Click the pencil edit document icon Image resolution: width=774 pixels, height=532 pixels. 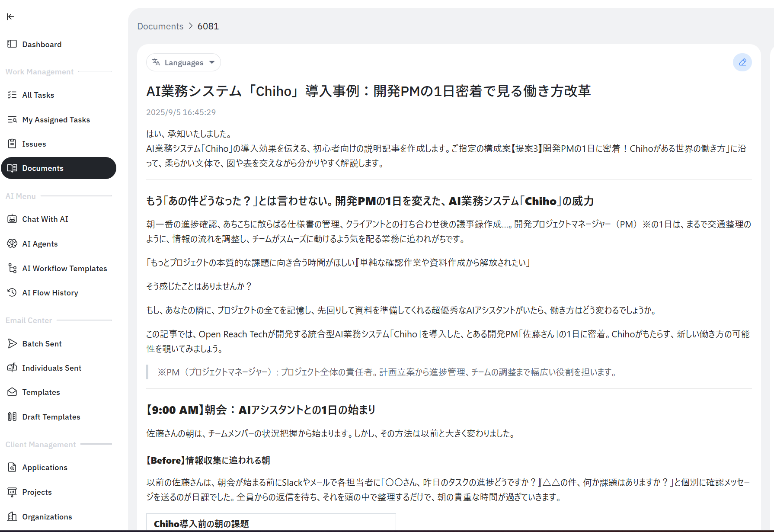pos(742,62)
